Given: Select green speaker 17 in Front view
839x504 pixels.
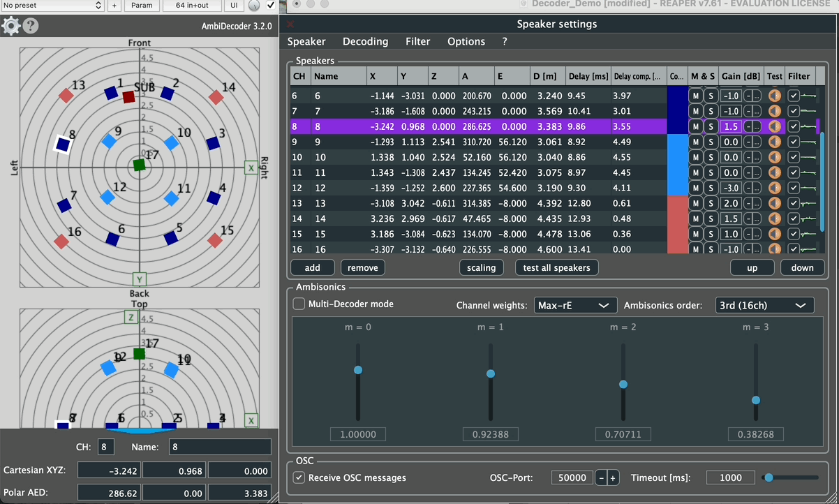Looking at the screenshot, I should (139, 165).
